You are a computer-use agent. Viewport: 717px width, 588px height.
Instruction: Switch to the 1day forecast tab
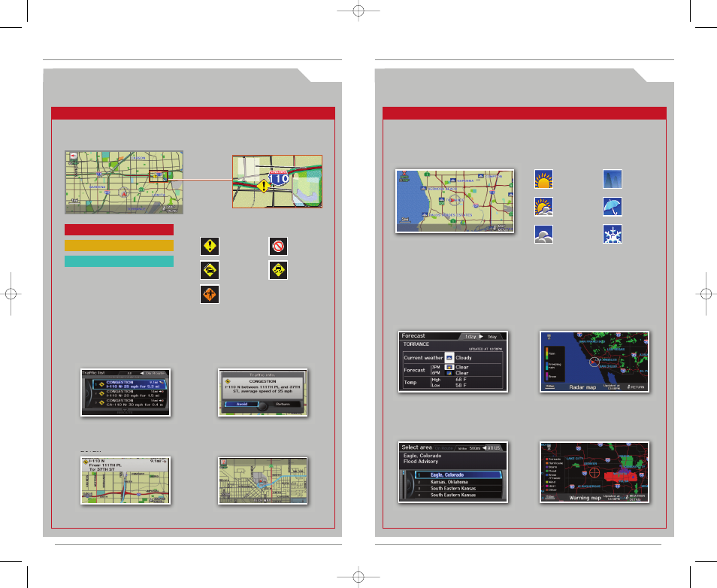470,336
